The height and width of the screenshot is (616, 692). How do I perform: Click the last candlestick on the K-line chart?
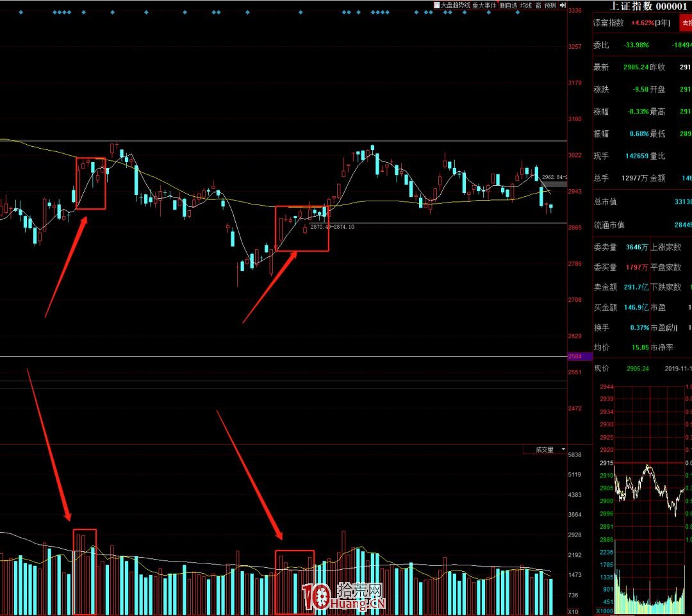tap(551, 208)
